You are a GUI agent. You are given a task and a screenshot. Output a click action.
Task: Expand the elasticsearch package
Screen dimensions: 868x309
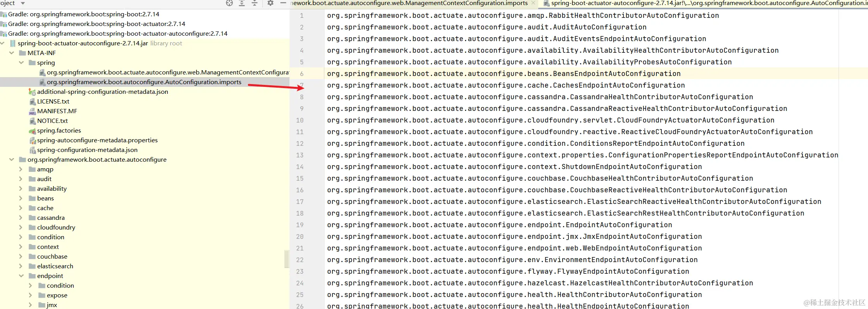(21, 266)
